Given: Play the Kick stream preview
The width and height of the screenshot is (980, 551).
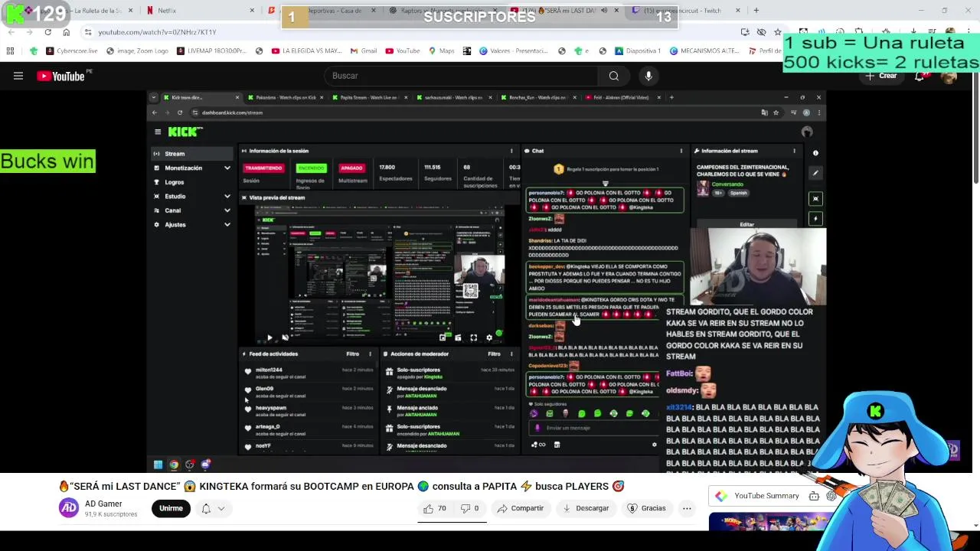Looking at the screenshot, I should pos(269,337).
